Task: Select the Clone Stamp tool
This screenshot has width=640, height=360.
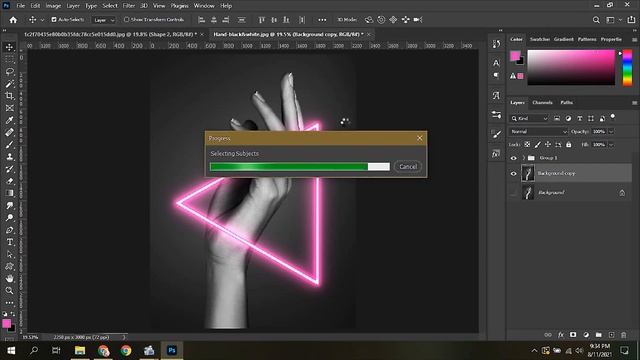Action: pyautogui.click(x=9, y=157)
